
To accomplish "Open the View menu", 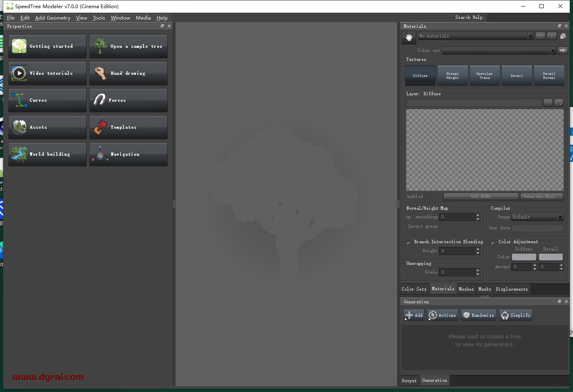I will [x=81, y=18].
